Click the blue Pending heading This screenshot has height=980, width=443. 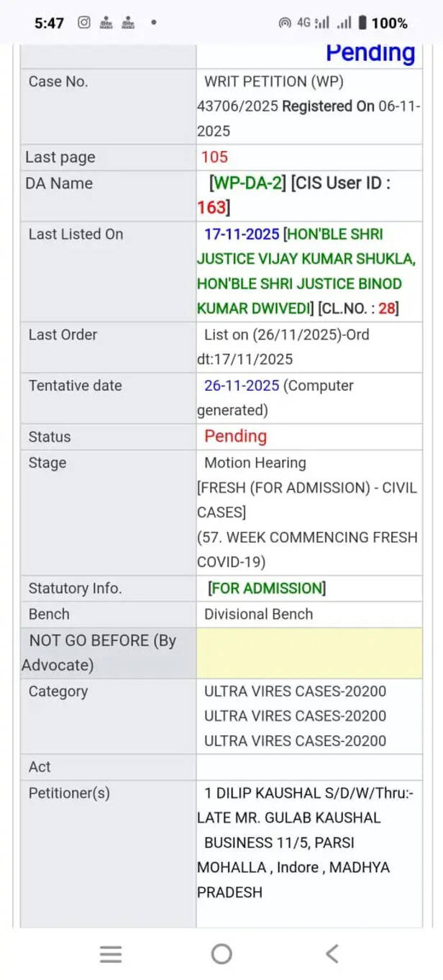(x=370, y=53)
